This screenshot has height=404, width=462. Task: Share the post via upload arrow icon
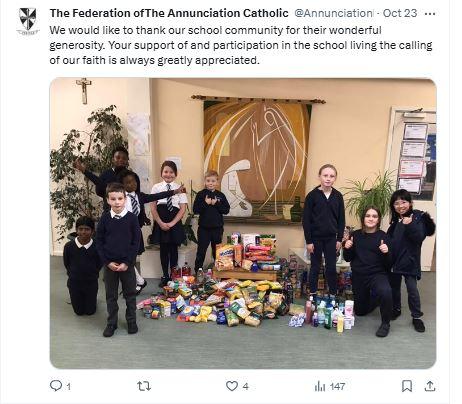tap(430, 386)
